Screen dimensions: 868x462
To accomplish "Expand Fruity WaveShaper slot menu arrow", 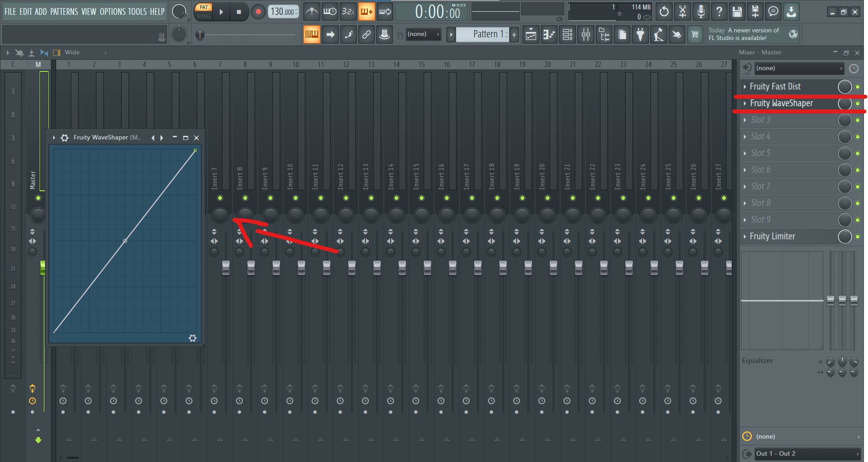I will (x=745, y=103).
